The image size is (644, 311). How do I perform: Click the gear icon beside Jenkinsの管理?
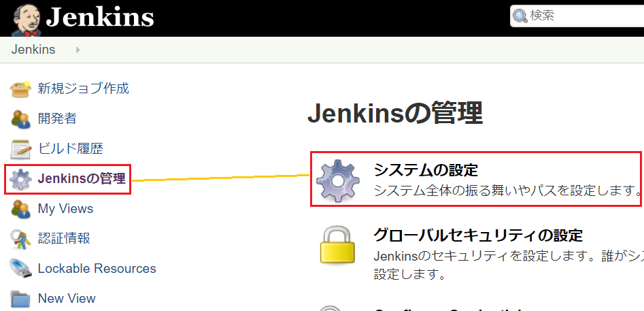[x=20, y=179]
